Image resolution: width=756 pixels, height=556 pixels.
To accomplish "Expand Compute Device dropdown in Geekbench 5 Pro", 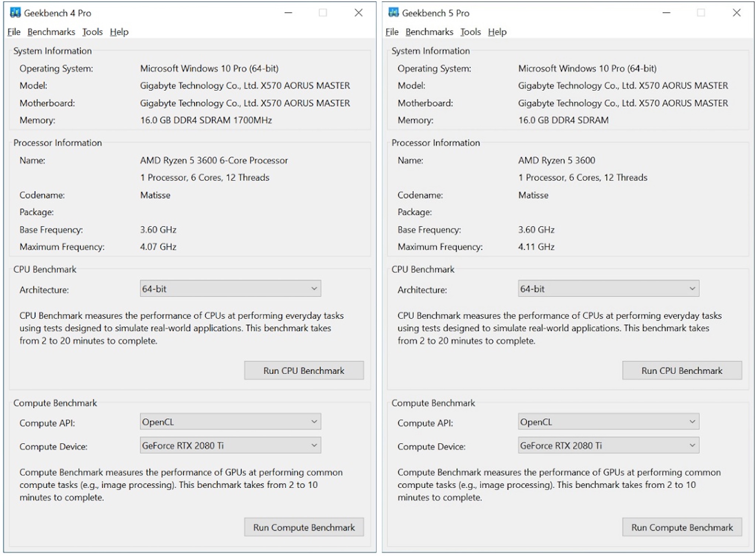I will (x=609, y=446).
